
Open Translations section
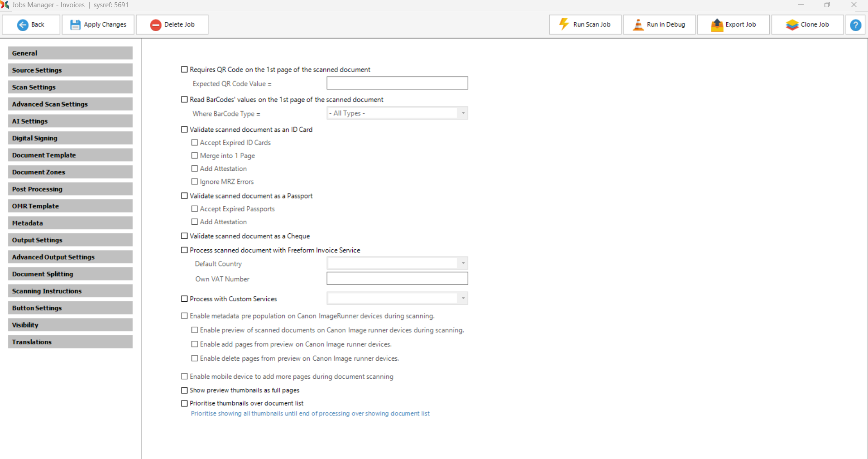click(70, 342)
